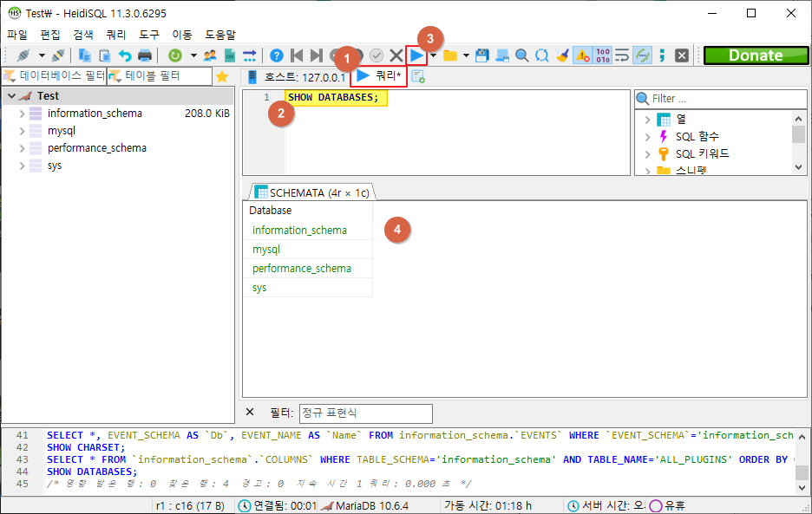Click the Database column header

click(308, 210)
